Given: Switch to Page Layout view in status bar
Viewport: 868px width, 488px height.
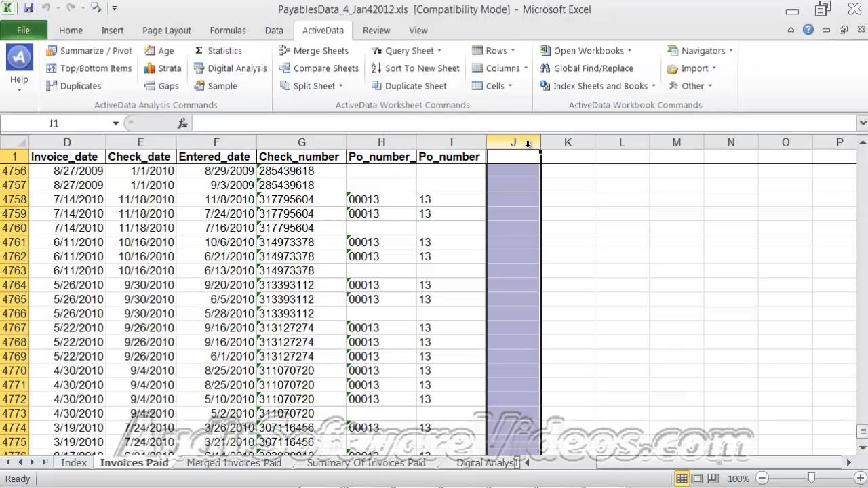Looking at the screenshot, I should (697, 479).
